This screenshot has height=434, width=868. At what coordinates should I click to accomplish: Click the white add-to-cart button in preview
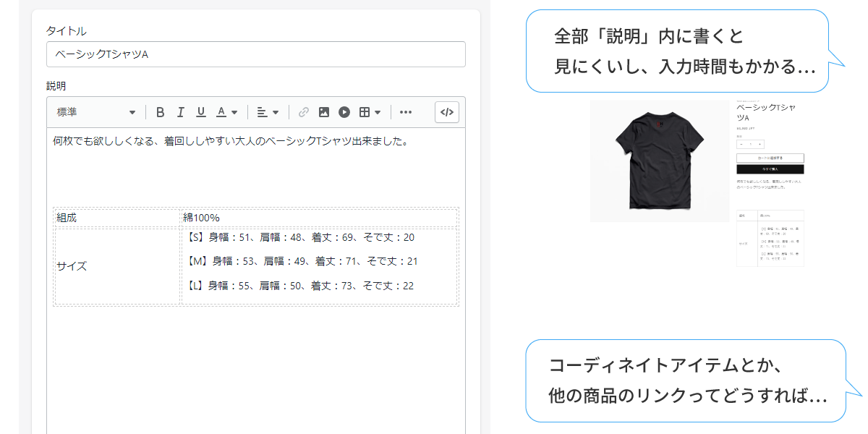pos(770,158)
